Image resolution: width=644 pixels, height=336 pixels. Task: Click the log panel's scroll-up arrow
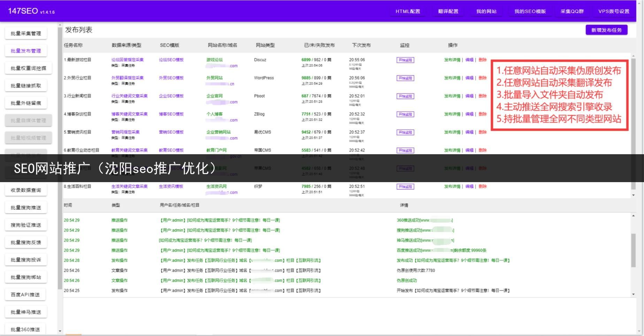pos(633,216)
